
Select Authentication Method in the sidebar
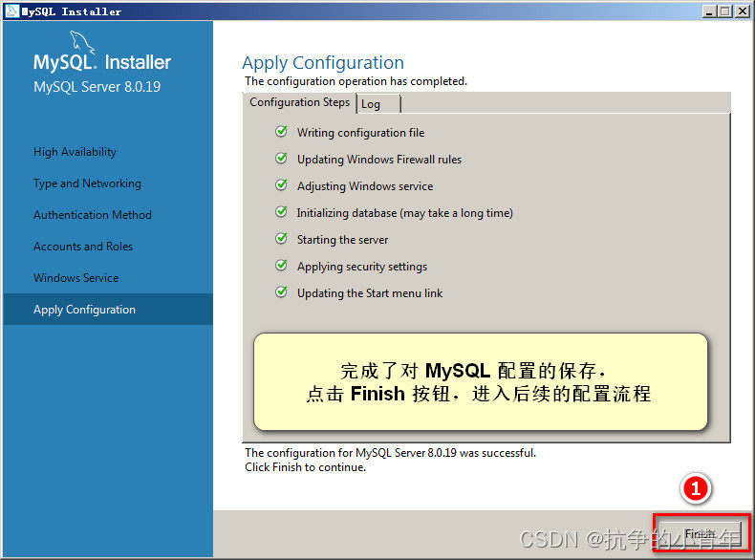93,215
